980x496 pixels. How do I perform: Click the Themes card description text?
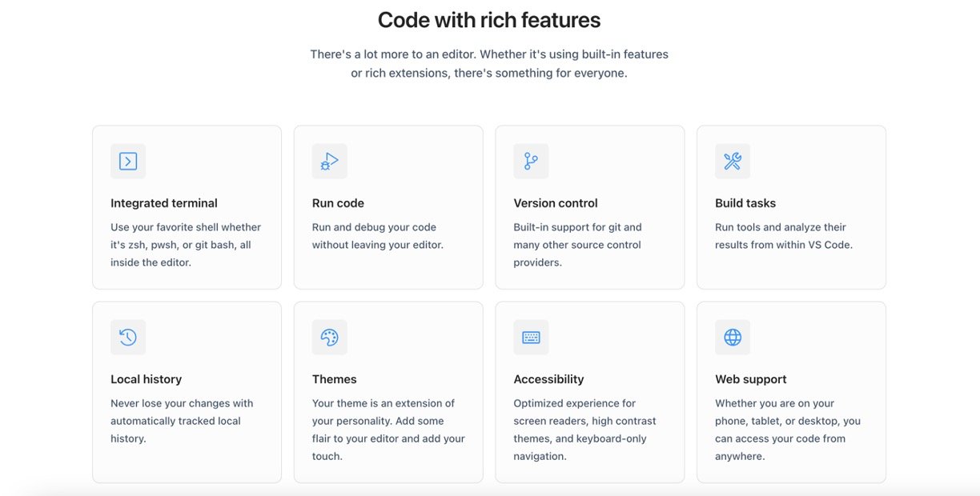[388, 430]
